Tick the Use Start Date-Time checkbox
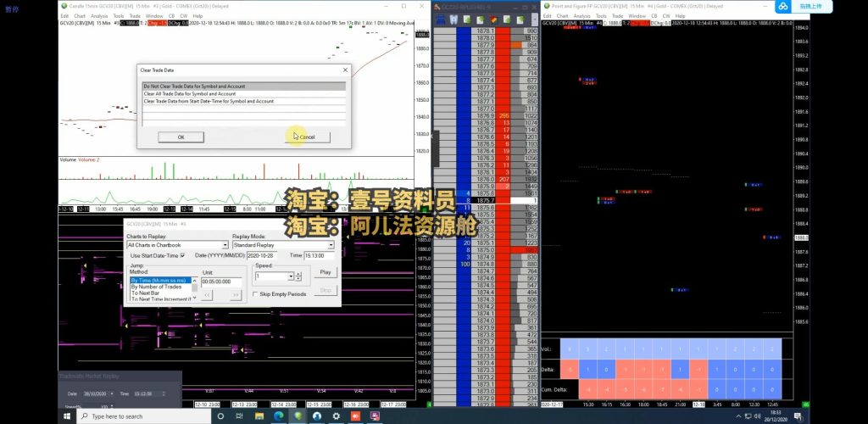Screen dimensions: 868x424 (183, 255)
